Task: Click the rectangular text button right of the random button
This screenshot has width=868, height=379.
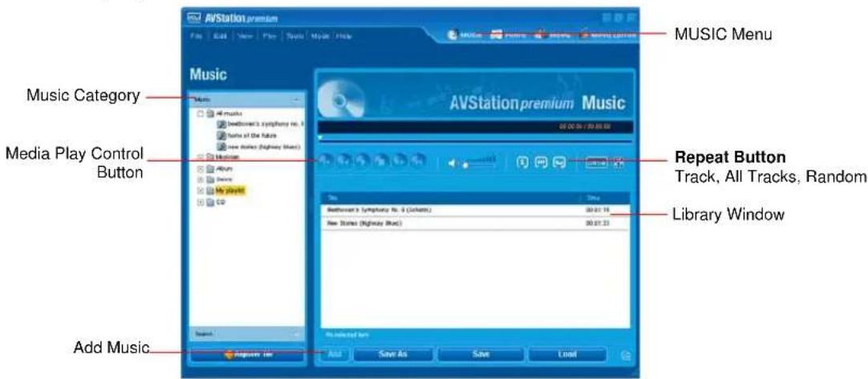Action: pyautogui.click(x=598, y=163)
